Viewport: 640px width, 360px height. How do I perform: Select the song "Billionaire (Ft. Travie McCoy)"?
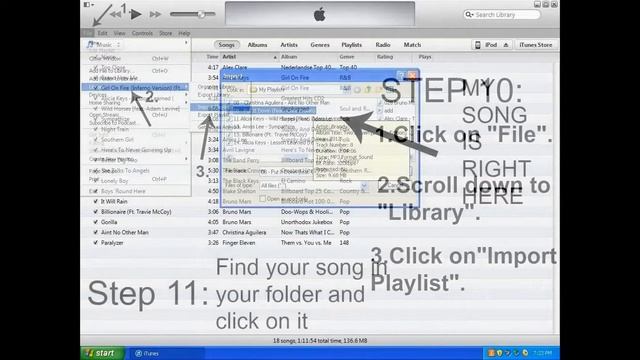click(136, 212)
